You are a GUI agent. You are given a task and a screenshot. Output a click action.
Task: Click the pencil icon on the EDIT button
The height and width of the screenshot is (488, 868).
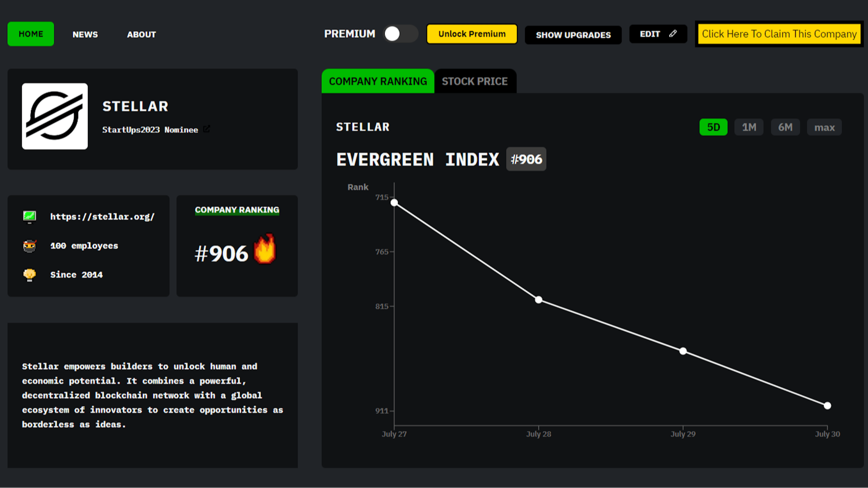(672, 33)
